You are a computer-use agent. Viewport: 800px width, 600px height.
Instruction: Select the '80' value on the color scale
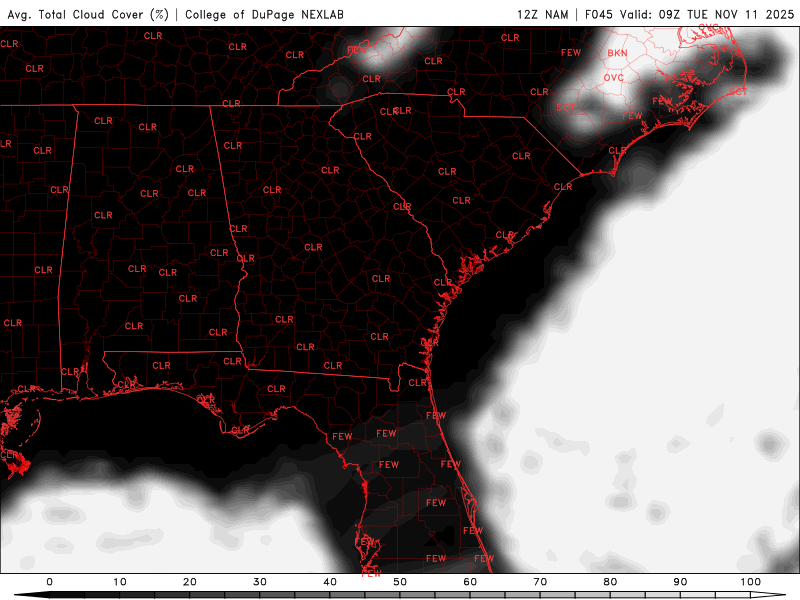610,582
